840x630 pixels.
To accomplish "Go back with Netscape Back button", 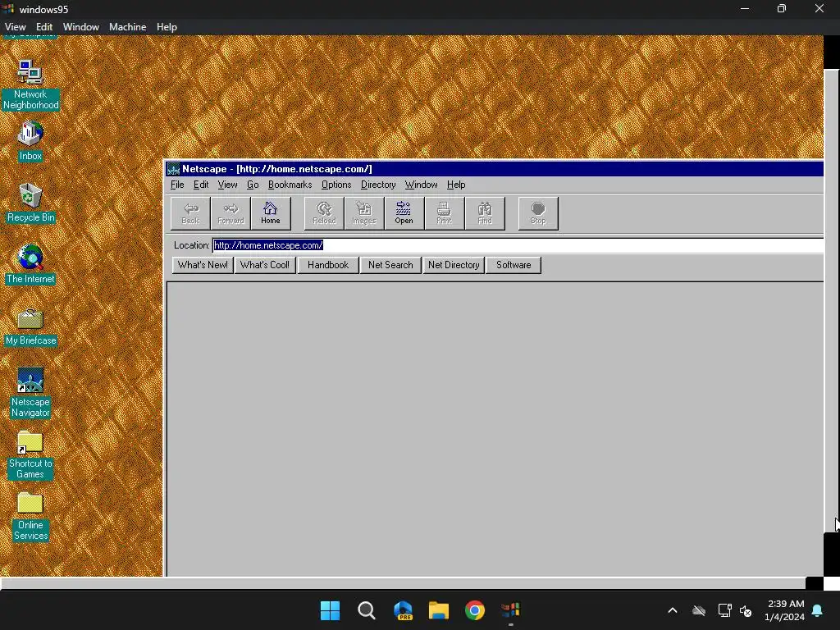I will pos(190,213).
